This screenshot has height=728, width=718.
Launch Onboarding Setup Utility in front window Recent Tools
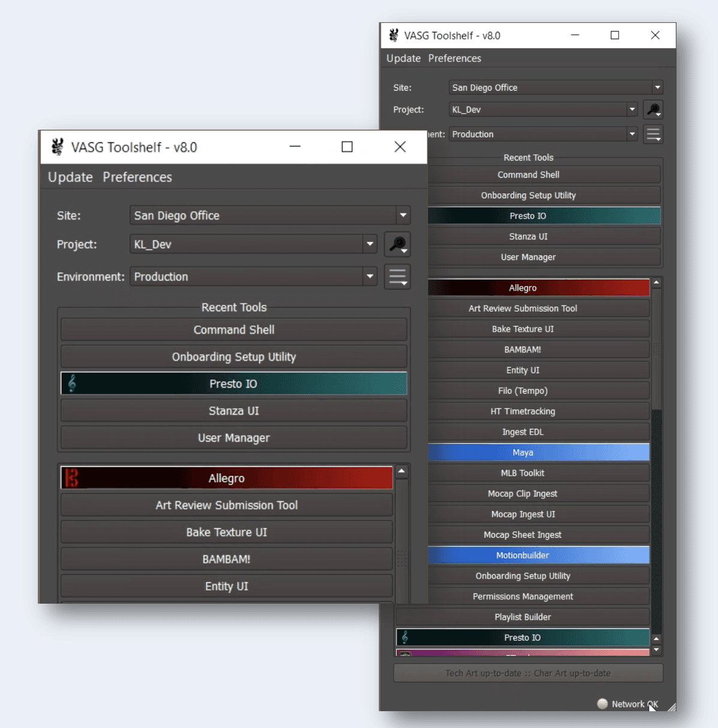click(234, 357)
